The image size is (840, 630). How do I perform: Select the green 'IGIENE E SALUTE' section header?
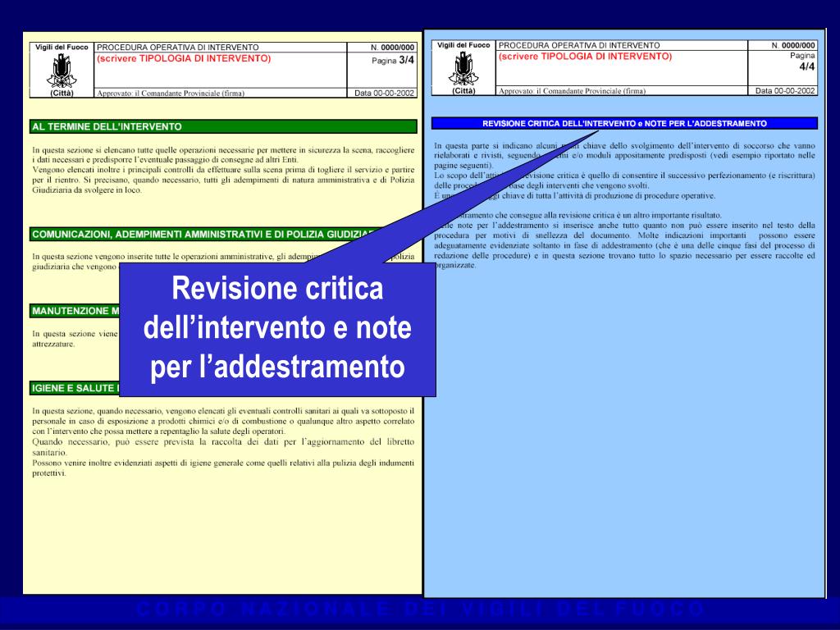tap(75, 388)
